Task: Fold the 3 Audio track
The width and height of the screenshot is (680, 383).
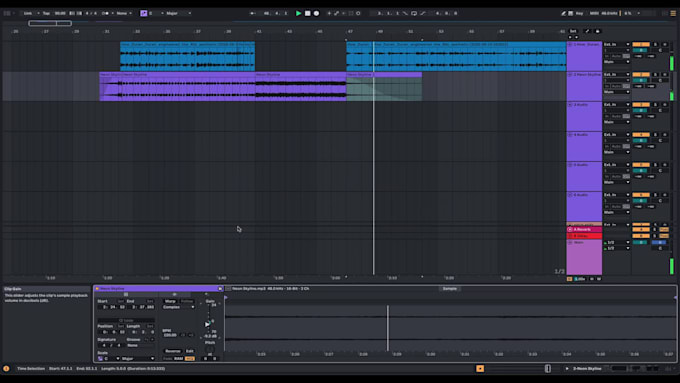Action: (x=570, y=105)
